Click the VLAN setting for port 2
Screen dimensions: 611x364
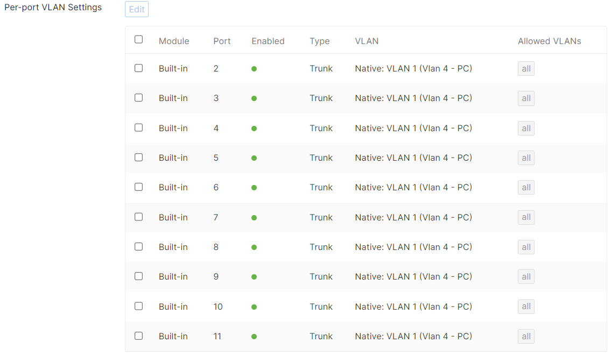click(413, 68)
